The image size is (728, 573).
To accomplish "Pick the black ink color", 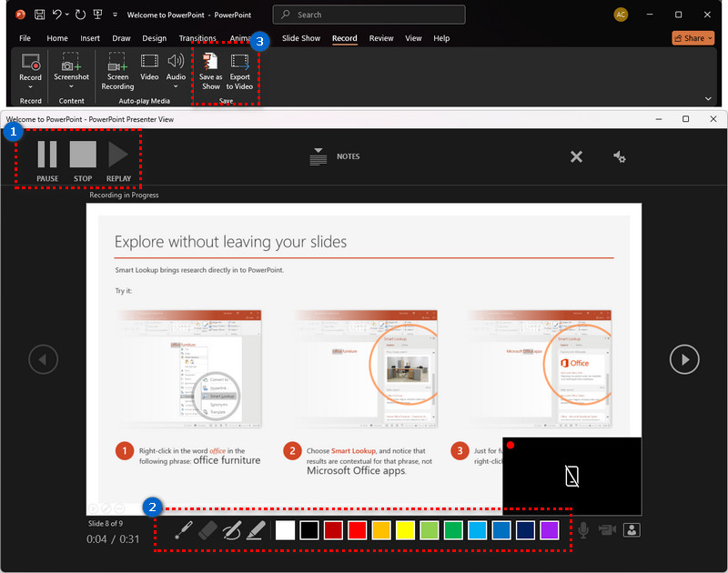I will click(309, 530).
